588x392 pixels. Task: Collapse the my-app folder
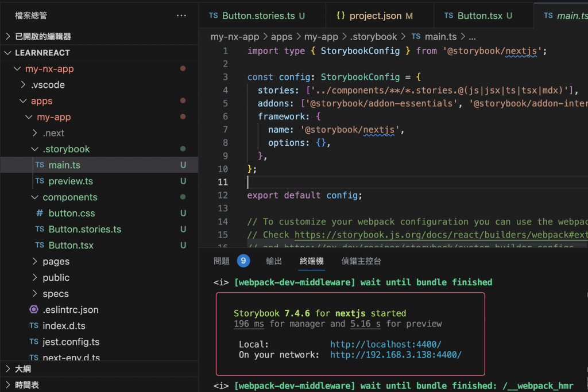(29, 117)
